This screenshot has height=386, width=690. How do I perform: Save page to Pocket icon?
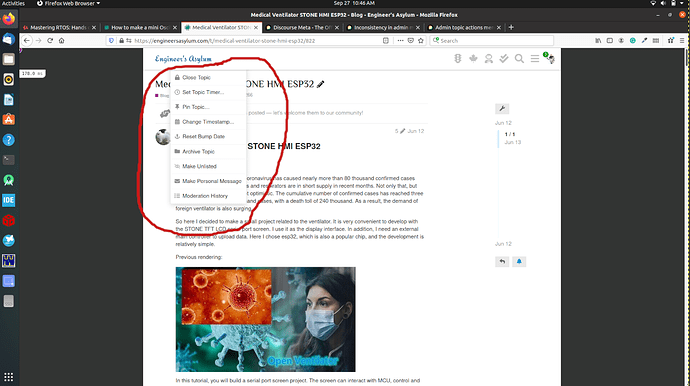pos(411,40)
